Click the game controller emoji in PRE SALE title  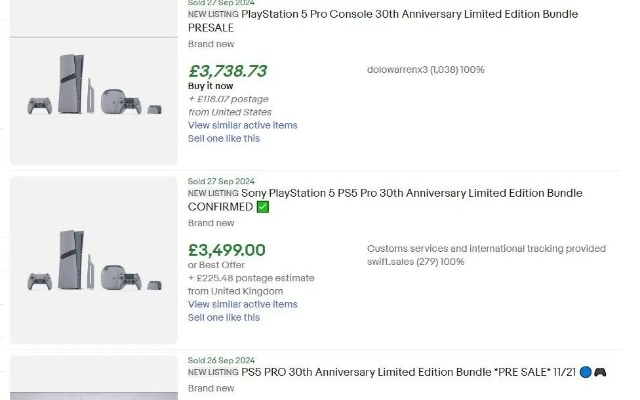pos(600,373)
